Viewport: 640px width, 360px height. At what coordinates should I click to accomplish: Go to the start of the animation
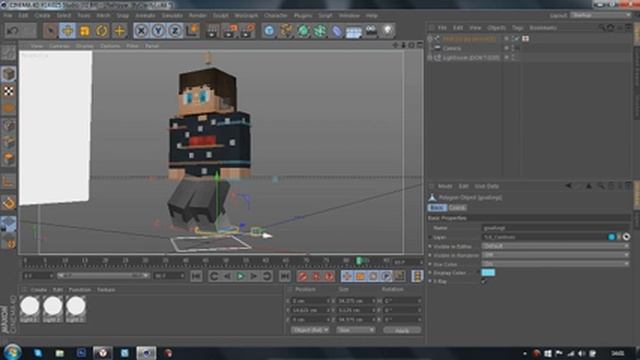click(196, 276)
